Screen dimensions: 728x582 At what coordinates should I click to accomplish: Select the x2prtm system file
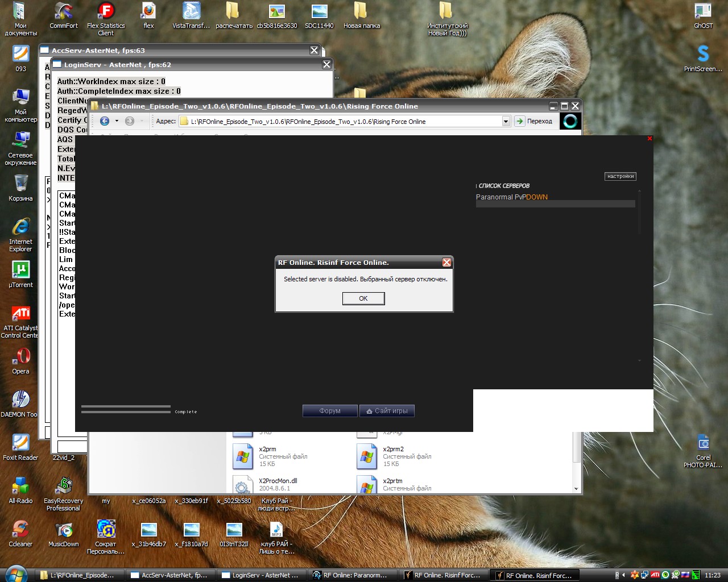tap(394, 485)
